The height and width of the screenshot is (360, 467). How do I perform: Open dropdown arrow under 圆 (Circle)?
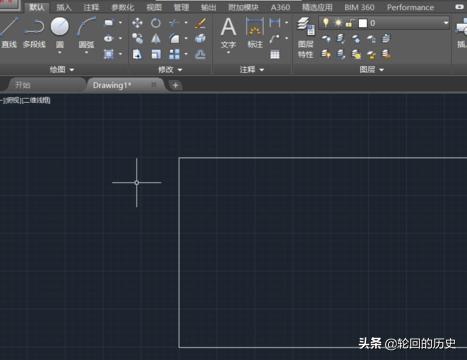(60, 52)
